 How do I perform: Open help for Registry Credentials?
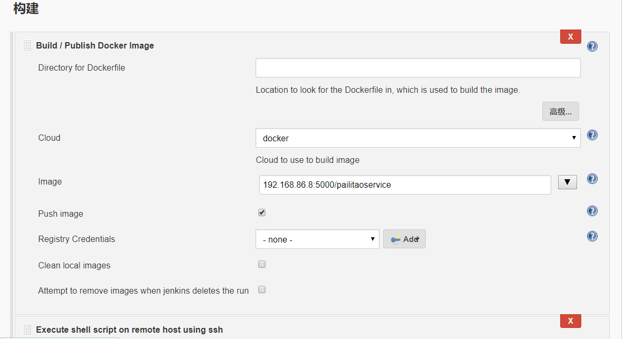click(592, 236)
